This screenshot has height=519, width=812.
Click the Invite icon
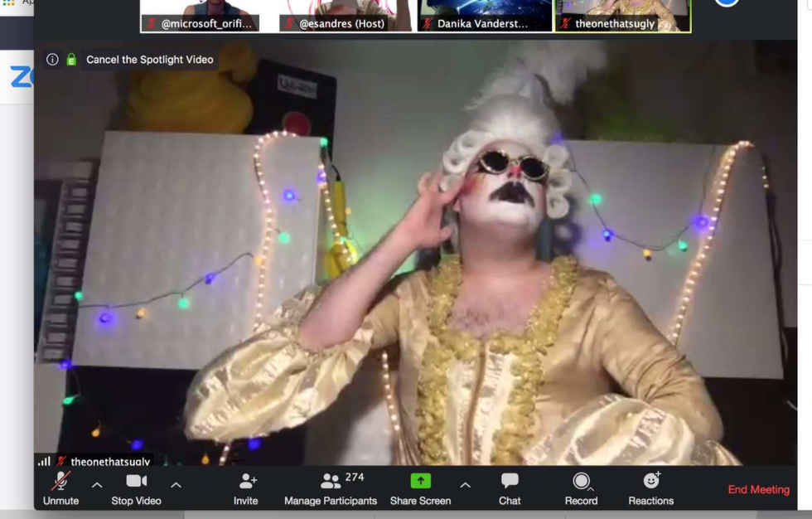pos(246,482)
